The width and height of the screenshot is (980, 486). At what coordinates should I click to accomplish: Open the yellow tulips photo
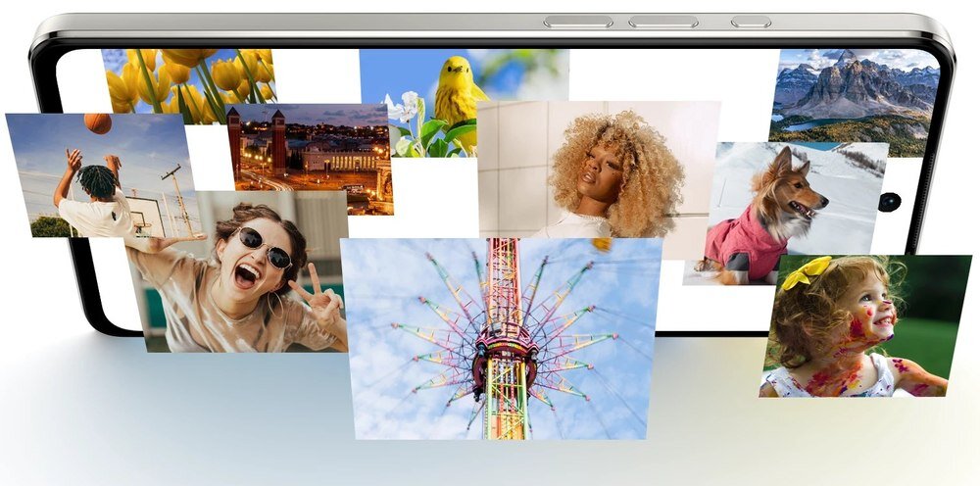coord(188,76)
